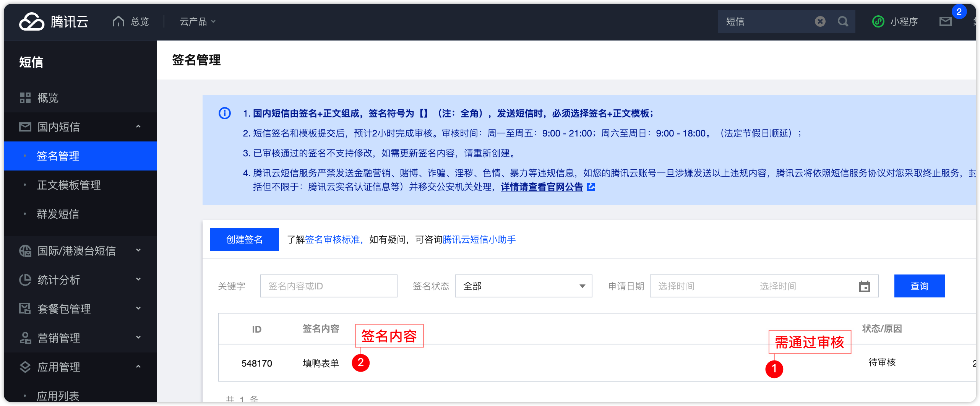Clear the search box with the X icon
The image size is (980, 406).
click(x=820, y=21)
